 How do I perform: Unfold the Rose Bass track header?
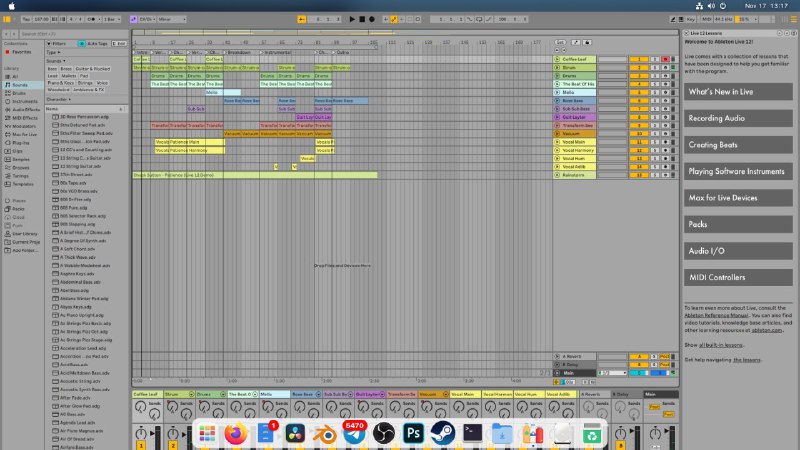pos(557,101)
